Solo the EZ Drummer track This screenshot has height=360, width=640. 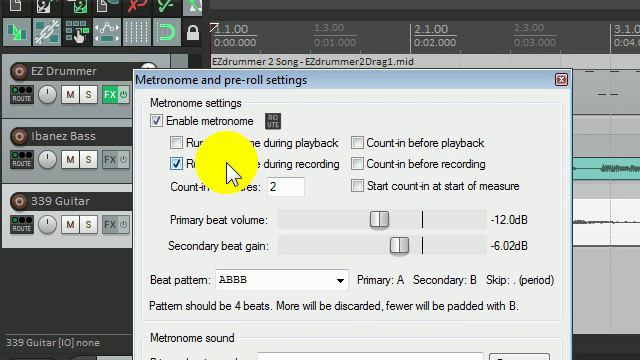[88, 95]
